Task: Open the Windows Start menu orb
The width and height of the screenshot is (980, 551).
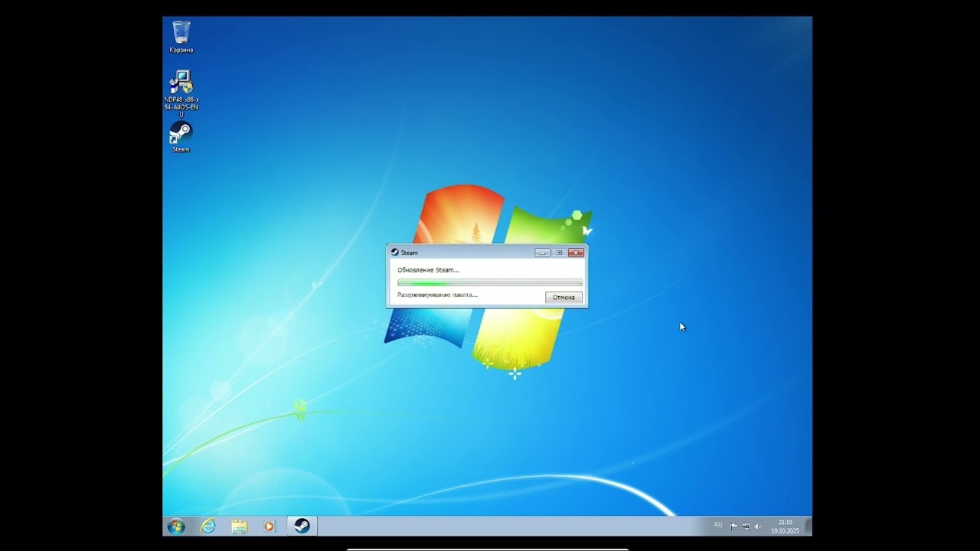Action: [176, 527]
